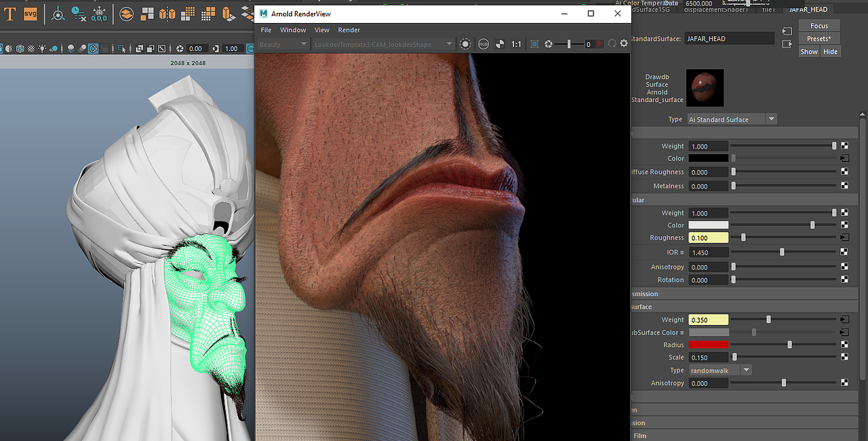Click the center pivot shelf icon

click(58, 14)
